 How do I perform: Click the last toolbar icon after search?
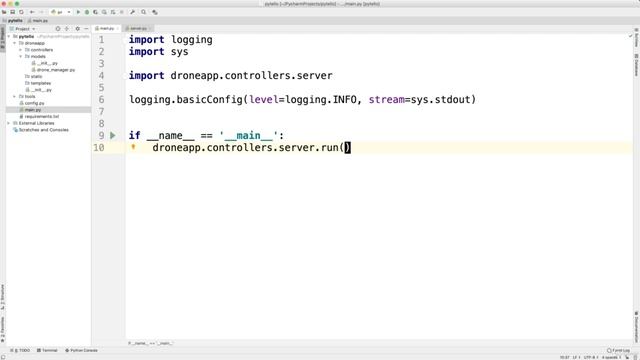155,12
